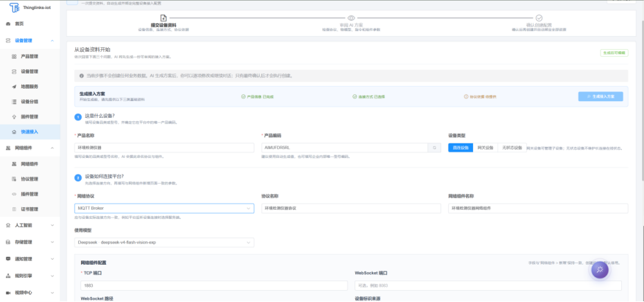The image size is (644, 302).
Task: Click the 首页 home icon
Action: pyautogui.click(x=8, y=24)
